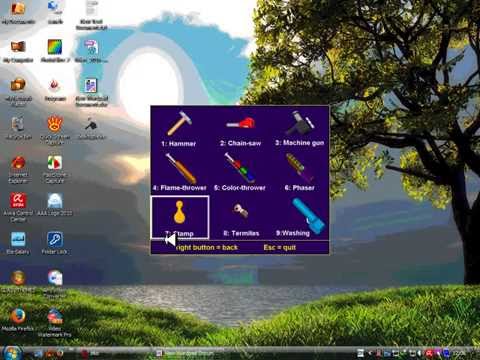Launch Mozilla Firefox from desktop
The width and height of the screenshot is (480, 360).
coord(18,319)
